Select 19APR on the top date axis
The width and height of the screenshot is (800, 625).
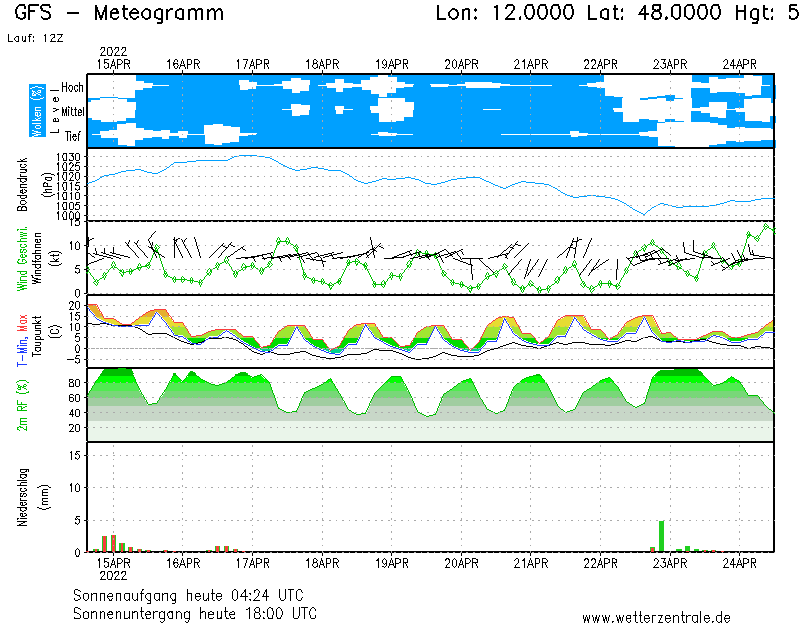[x=392, y=64]
